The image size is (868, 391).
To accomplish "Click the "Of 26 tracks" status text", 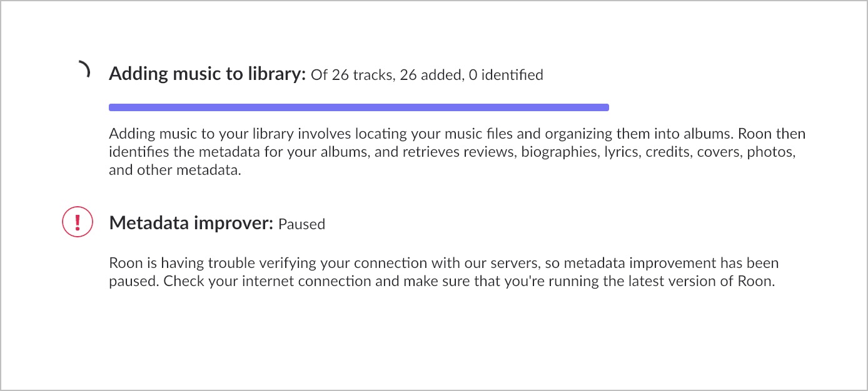I will 345,75.
